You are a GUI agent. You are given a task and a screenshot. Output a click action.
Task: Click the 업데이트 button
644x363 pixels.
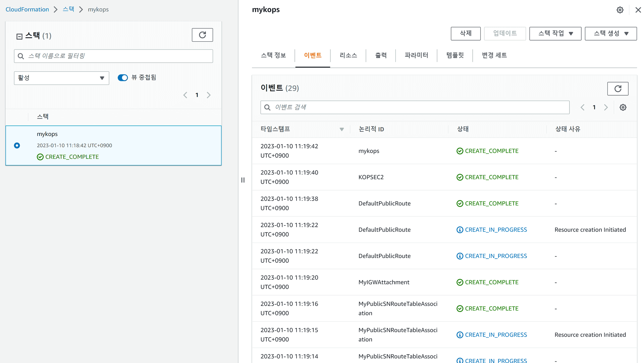(505, 34)
